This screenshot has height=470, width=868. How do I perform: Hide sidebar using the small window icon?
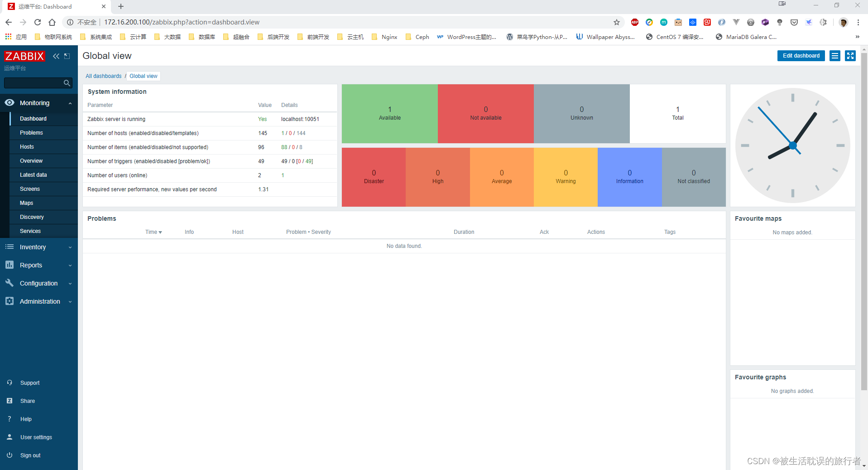coord(67,56)
